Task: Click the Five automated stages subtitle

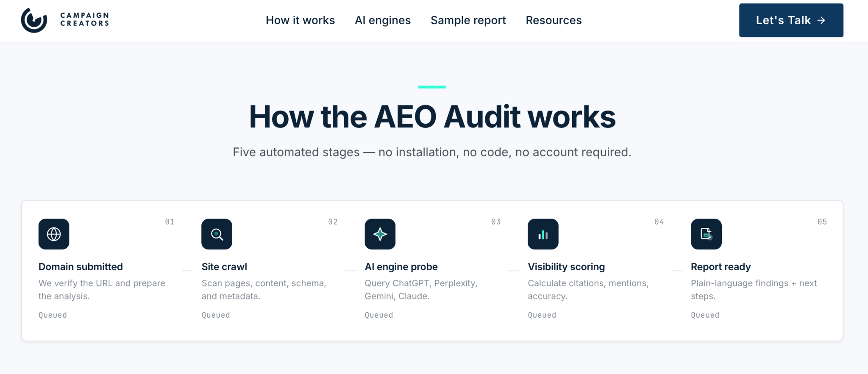Action: [x=432, y=152]
